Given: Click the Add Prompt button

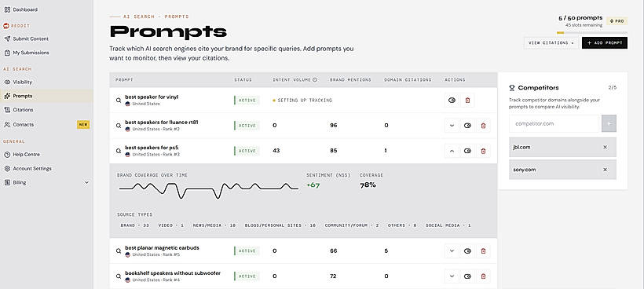Looking at the screenshot, I should 605,42.
